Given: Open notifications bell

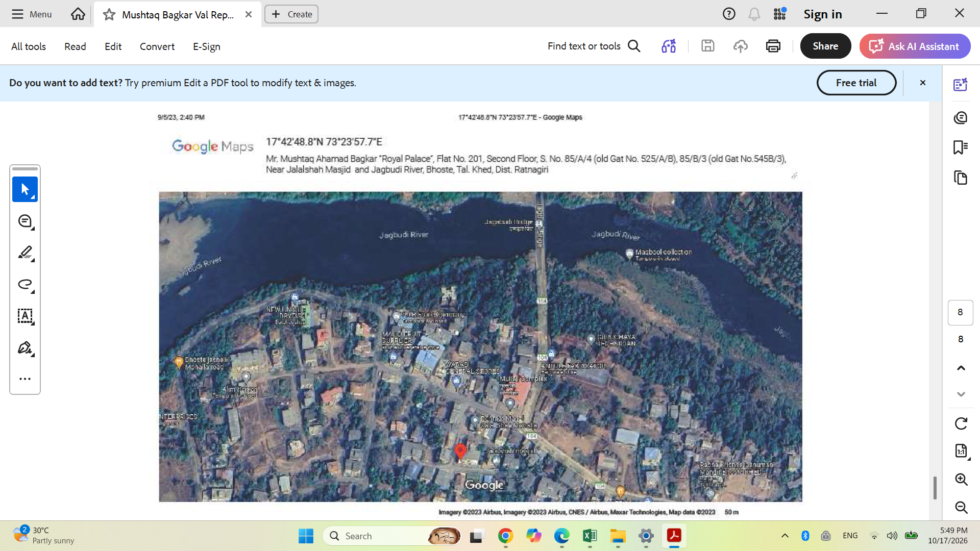Looking at the screenshot, I should pyautogui.click(x=754, y=14).
